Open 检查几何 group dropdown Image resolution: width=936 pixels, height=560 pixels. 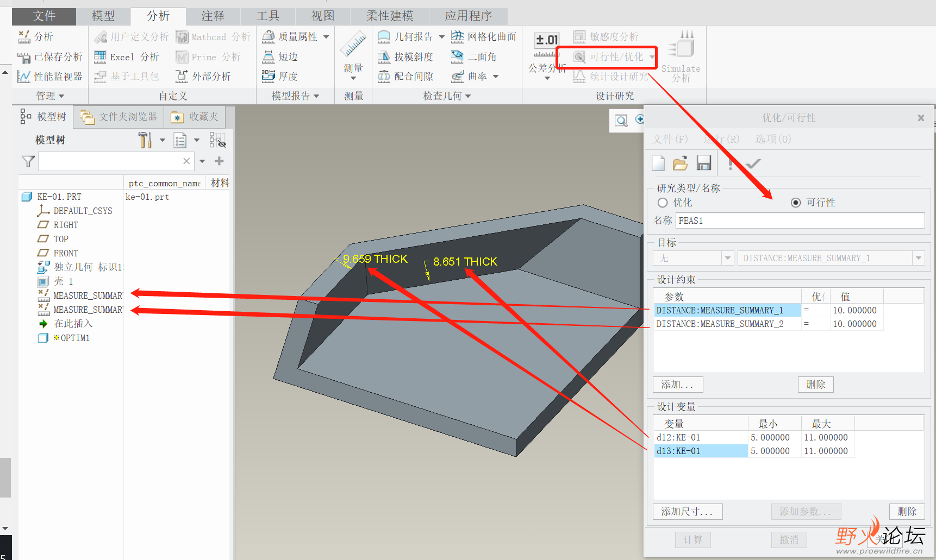[x=447, y=96]
